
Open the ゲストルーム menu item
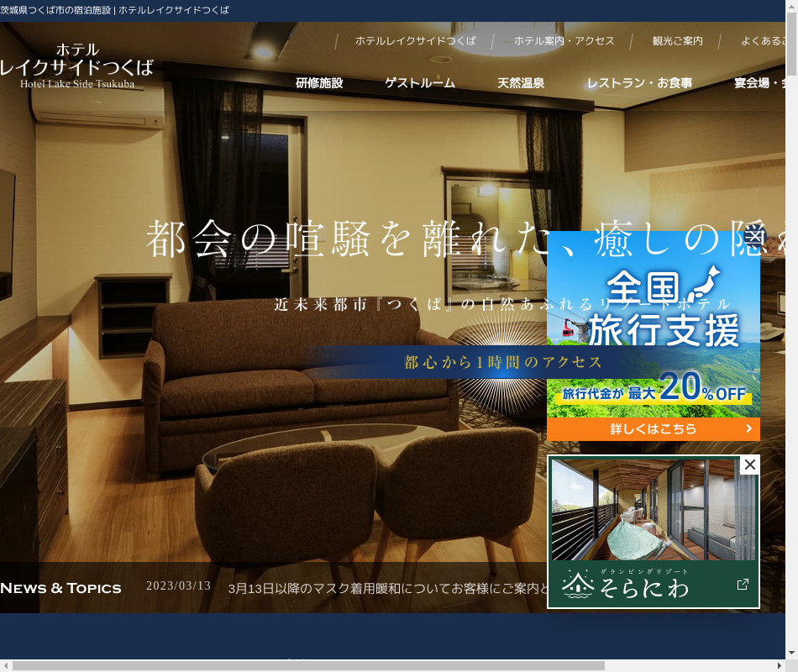420,83
